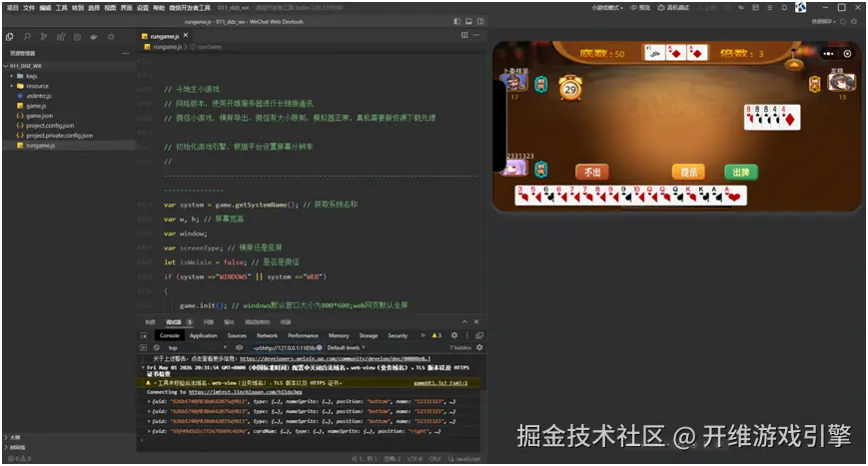Image resolution: width=868 pixels, height=466 pixels.
Task: Switch to the Network devtools tab
Action: (268, 335)
